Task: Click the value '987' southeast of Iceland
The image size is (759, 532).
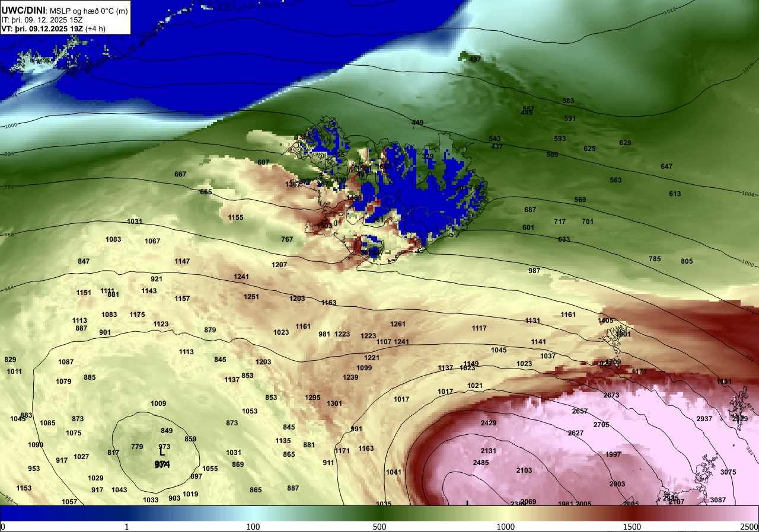Action: 534,271
